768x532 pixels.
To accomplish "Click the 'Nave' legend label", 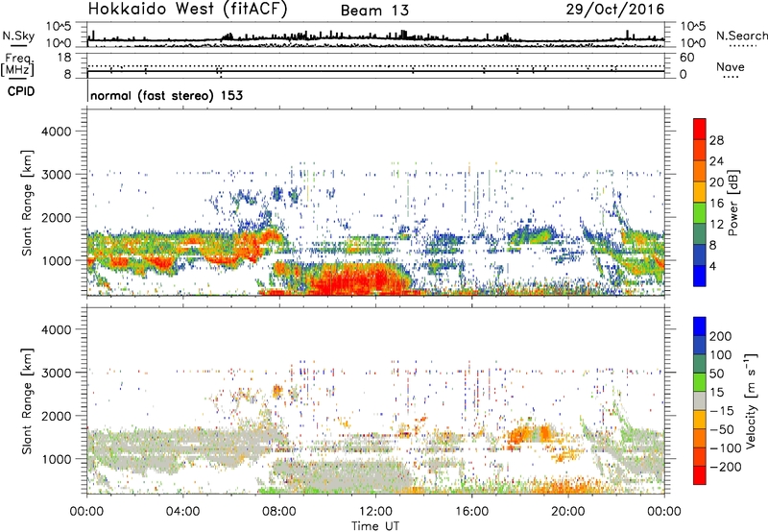I will coord(731,66).
